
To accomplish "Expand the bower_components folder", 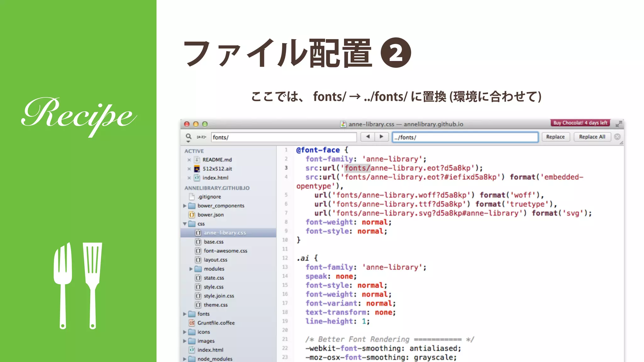I will [x=185, y=206].
